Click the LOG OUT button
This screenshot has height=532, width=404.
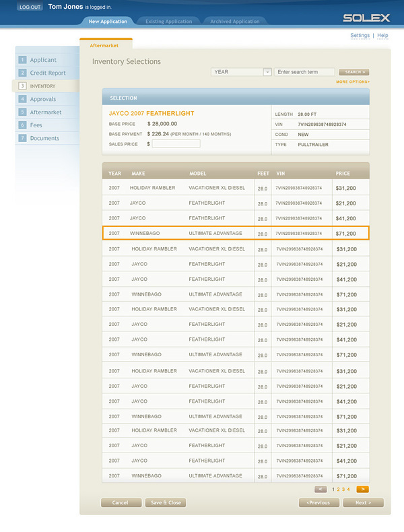pos(30,7)
